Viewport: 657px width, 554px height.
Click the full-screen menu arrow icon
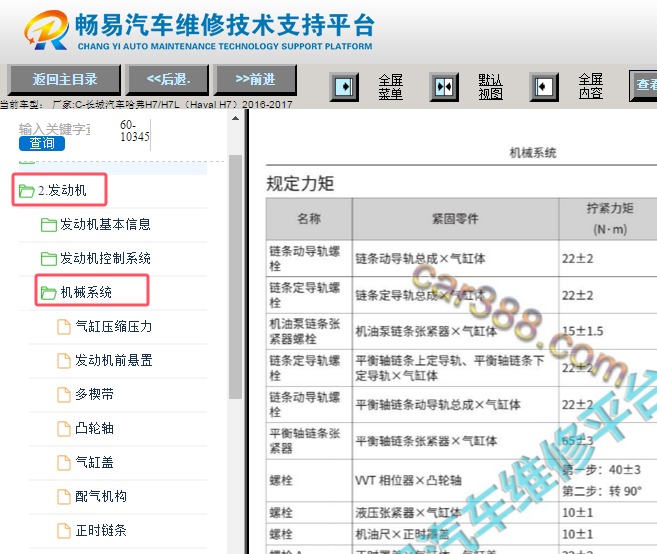[344, 87]
